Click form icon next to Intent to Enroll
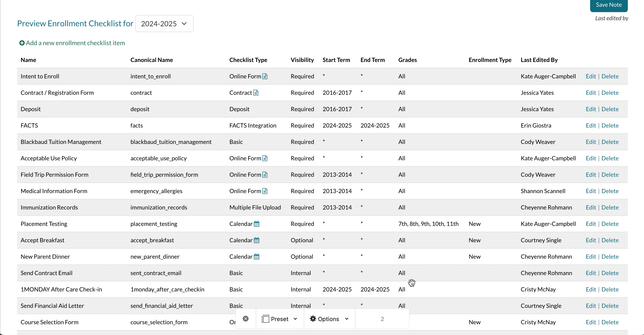Viewport: 644px width, 335px height. (x=265, y=76)
